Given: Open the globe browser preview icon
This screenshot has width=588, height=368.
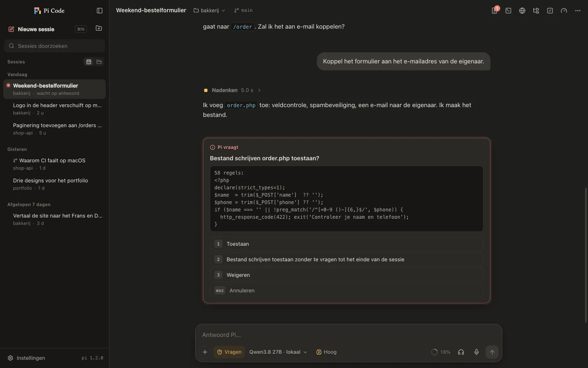Looking at the screenshot, I should pos(522,11).
